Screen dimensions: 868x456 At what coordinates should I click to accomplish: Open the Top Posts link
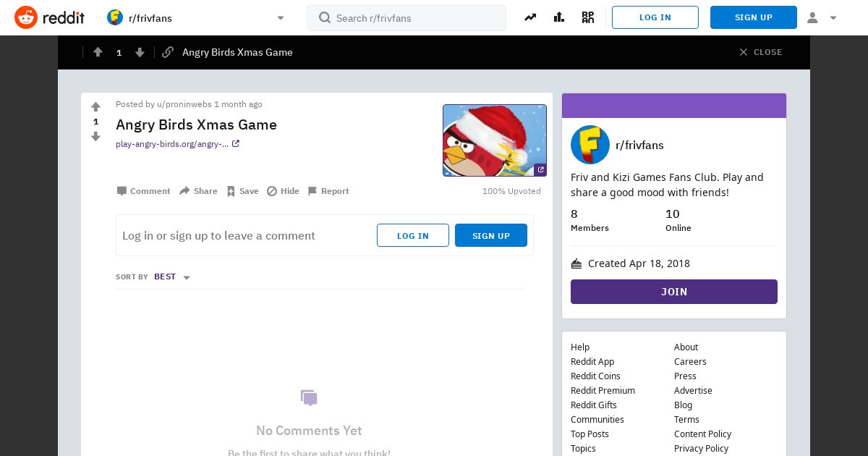[590, 434]
